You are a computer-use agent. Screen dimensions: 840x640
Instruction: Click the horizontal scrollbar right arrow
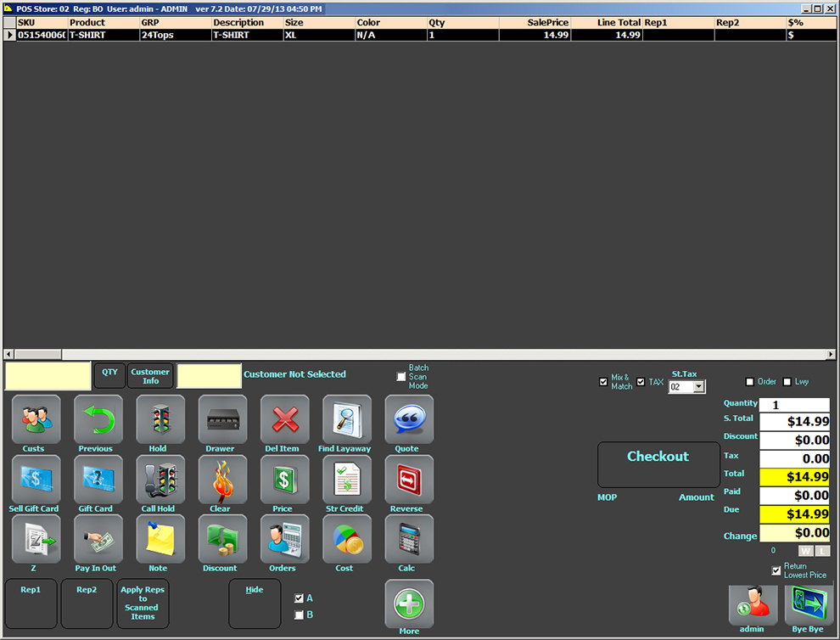[832, 354]
